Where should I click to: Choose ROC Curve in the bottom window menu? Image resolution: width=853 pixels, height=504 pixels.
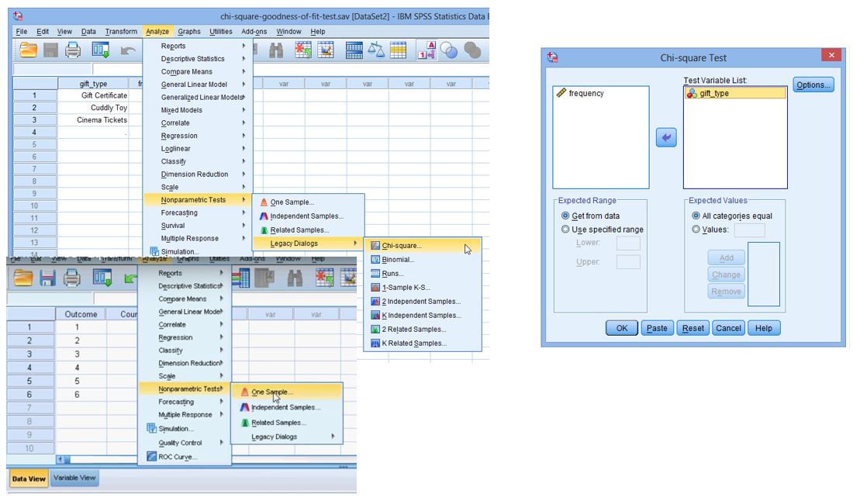coord(185,457)
